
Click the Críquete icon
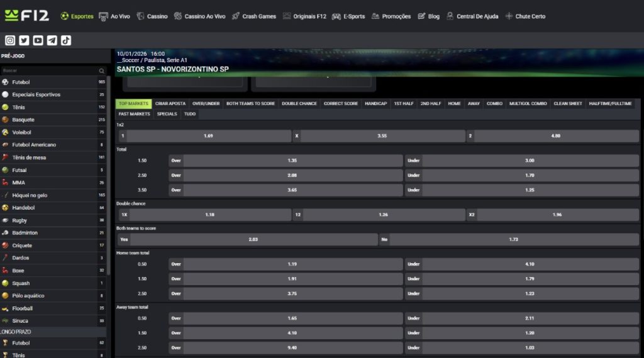pyautogui.click(x=5, y=245)
